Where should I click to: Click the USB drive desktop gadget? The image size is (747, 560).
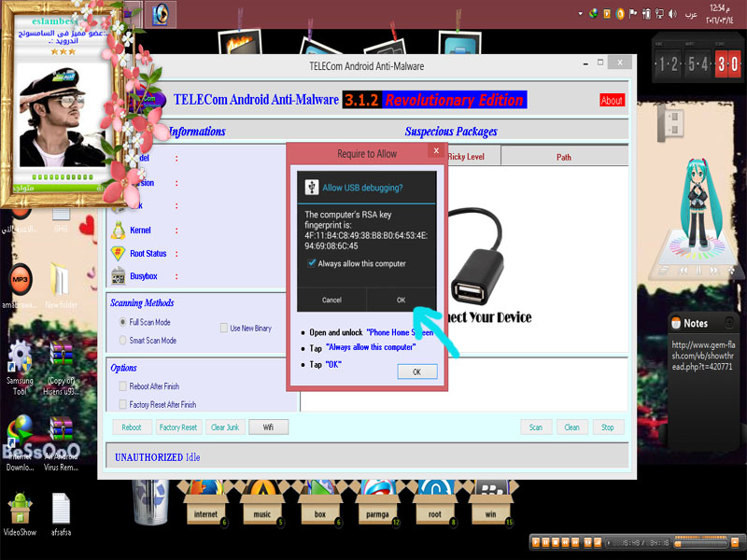tap(670, 122)
